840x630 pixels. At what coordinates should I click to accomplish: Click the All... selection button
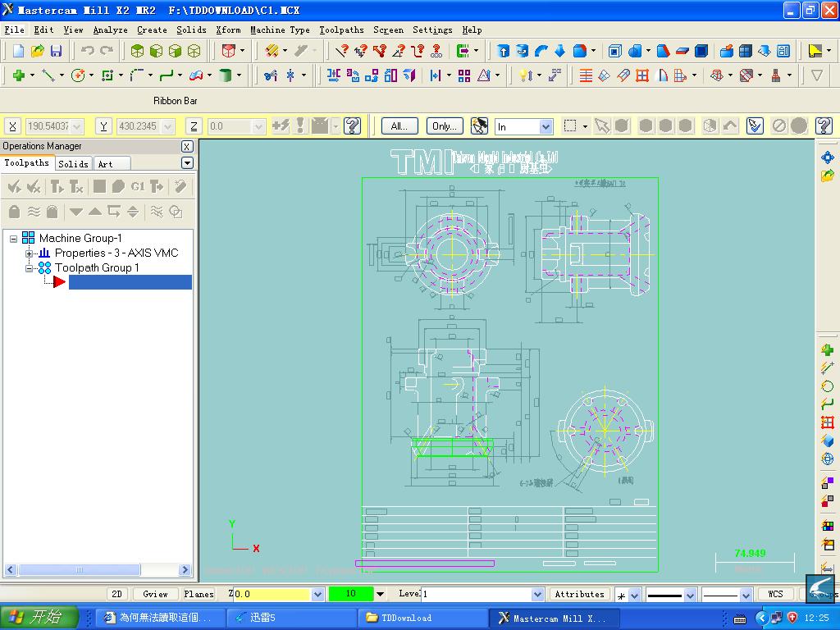click(399, 126)
